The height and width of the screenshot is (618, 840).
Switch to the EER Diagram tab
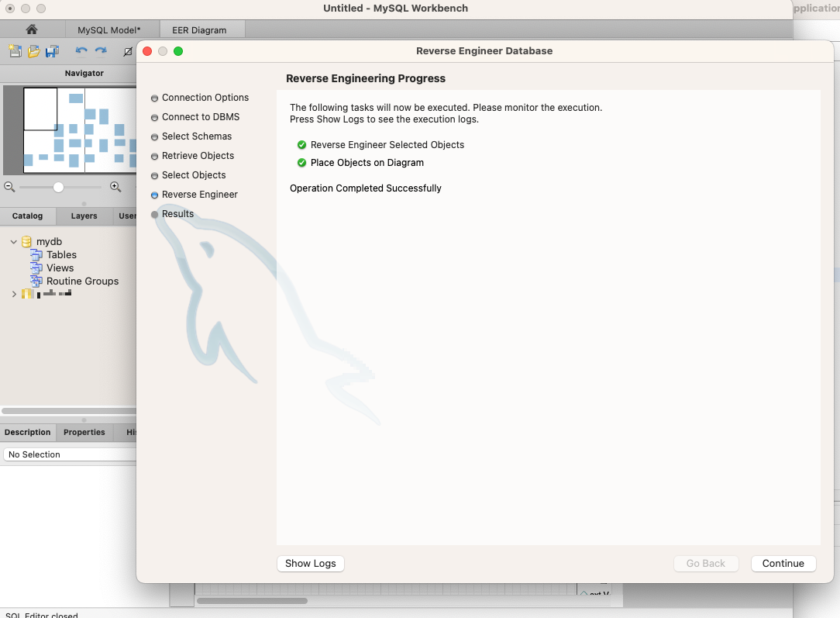click(x=198, y=30)
